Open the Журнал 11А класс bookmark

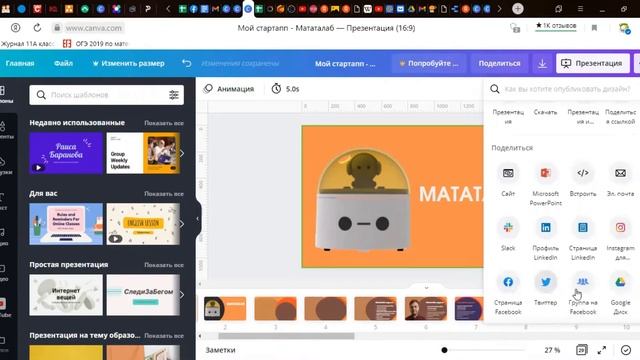[x=27, y=44]
